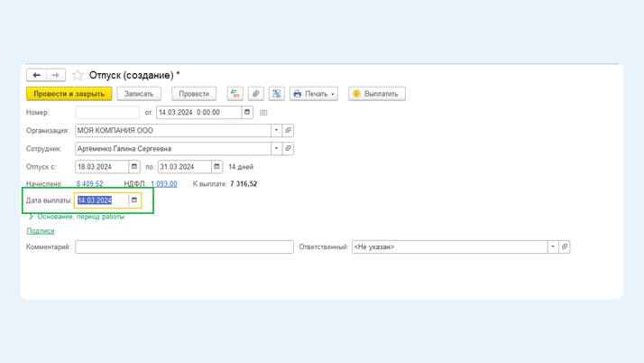Expand Организация dropdown list
Image resolution: width=644 pixels, height=363 pixels.
pyautogui.click(x=276, y=130)
